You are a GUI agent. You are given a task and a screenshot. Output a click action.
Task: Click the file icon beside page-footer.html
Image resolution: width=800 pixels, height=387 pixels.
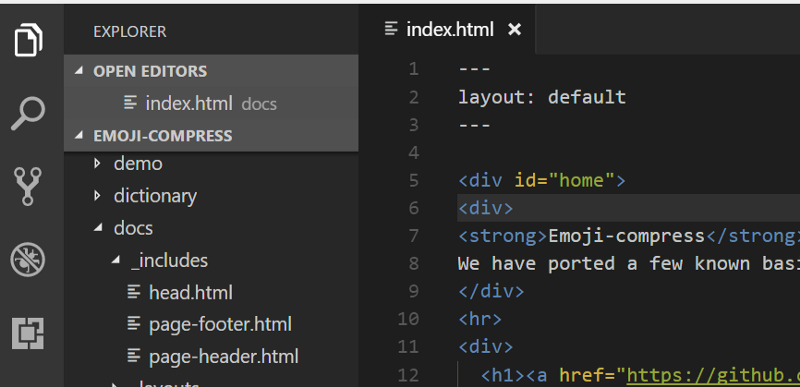134,324
